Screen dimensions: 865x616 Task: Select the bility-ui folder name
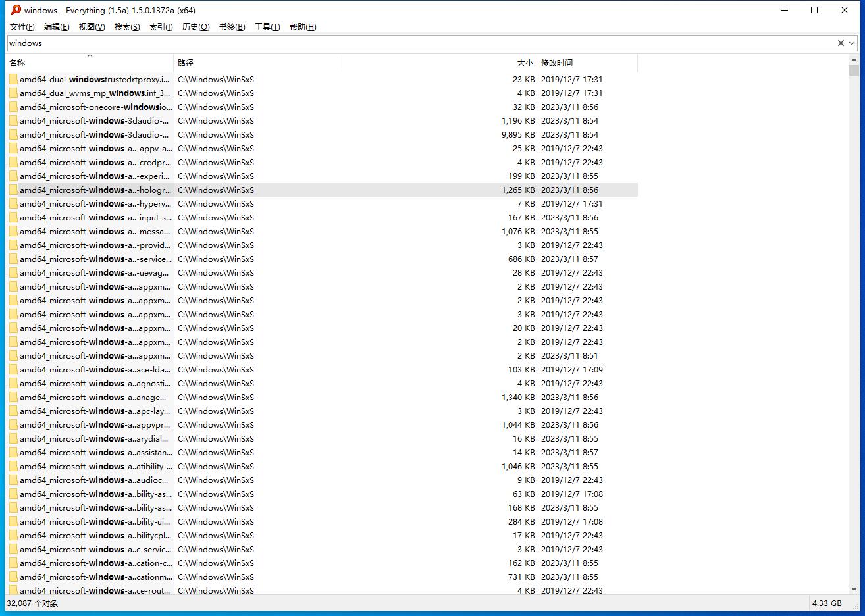click(95, 521)
